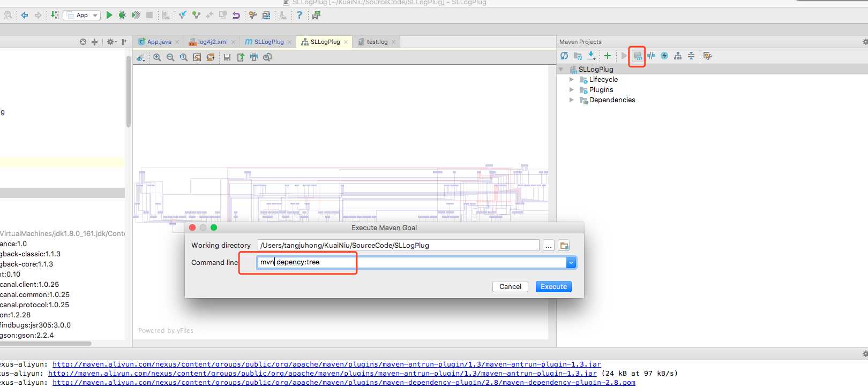Open Maven settings with the wrench icon
This screenshot has width=868, height=388.
point(708,56)
